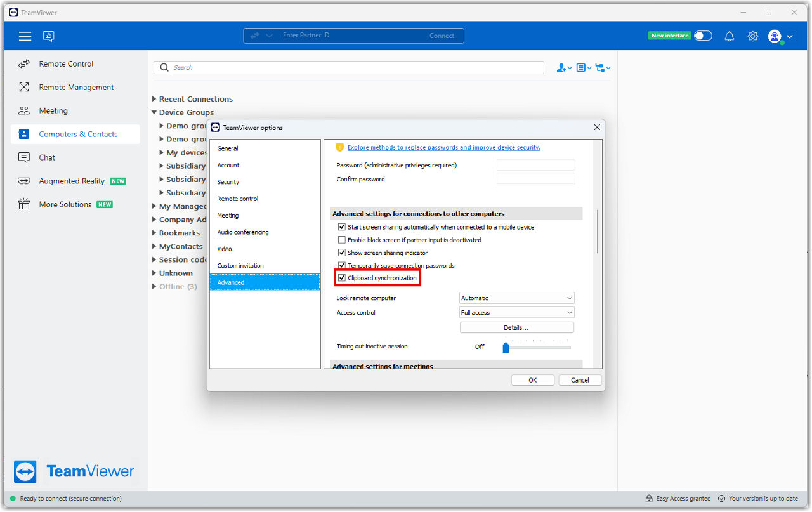The height and width of the screenshot is (512, 812).
Task: Expand the Offline (3) group
Action: pyautogui.click(x=154, y=286)
